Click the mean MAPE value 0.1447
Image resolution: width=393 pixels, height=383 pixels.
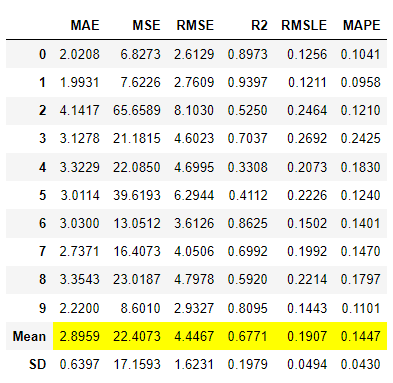(360, 336)
